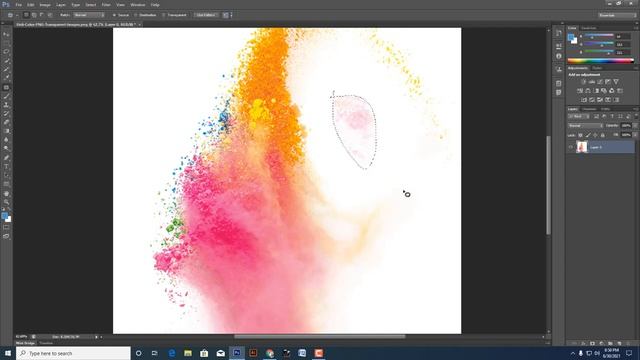Hide Layer 0 with the eye icon
The height and width of the screenshot is (360, 640).
[x=571, y=147]
